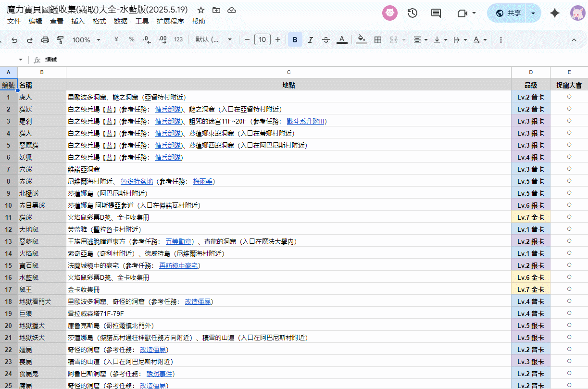Viewport: 588px width, 389px height.
Task: Click the fx function icon
Action: (x=37, y=60)
